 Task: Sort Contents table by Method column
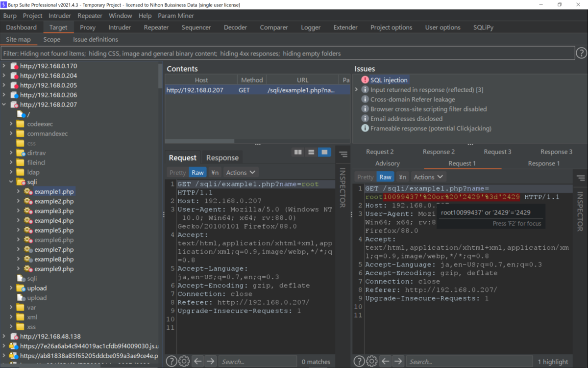(x=252, y=80)
